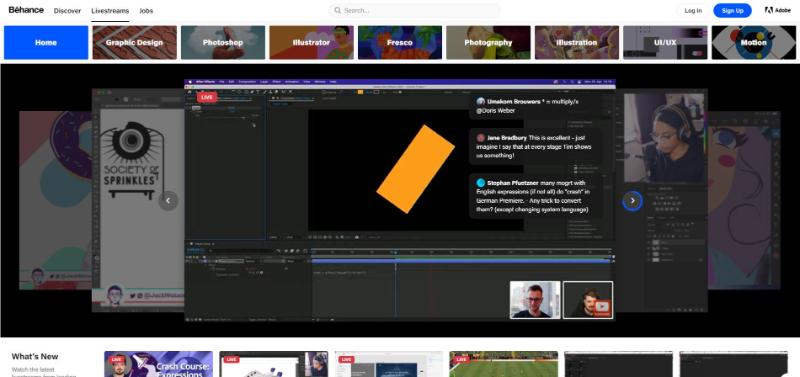Click the Behance logo
Viewport: 800px width, 377px height.
coord(26,10)
